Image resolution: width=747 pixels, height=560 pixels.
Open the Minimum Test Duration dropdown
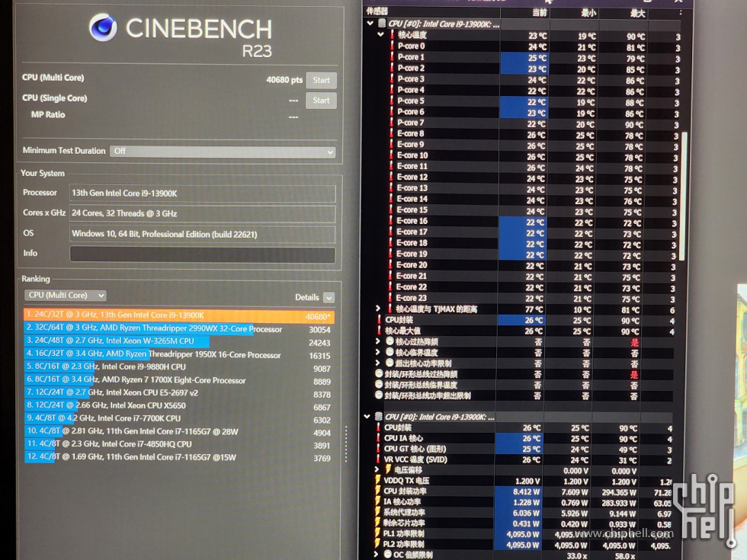[223, 152]
